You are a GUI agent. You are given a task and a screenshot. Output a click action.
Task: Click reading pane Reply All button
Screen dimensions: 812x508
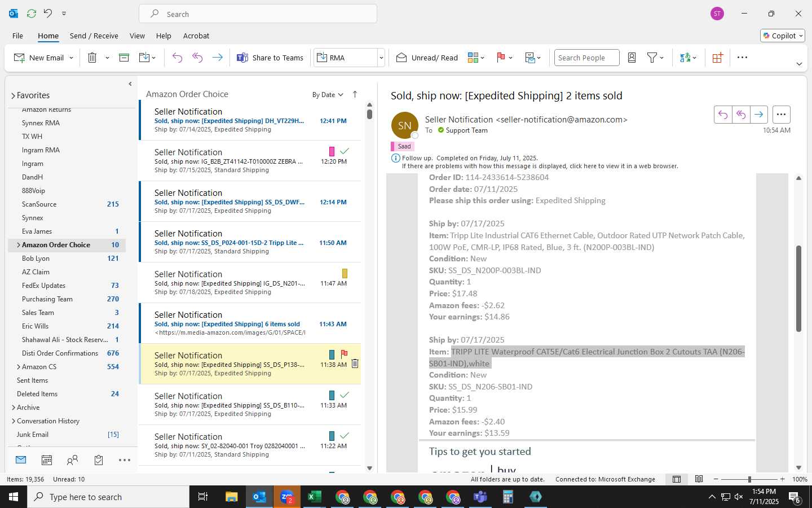tap(741, 115)
